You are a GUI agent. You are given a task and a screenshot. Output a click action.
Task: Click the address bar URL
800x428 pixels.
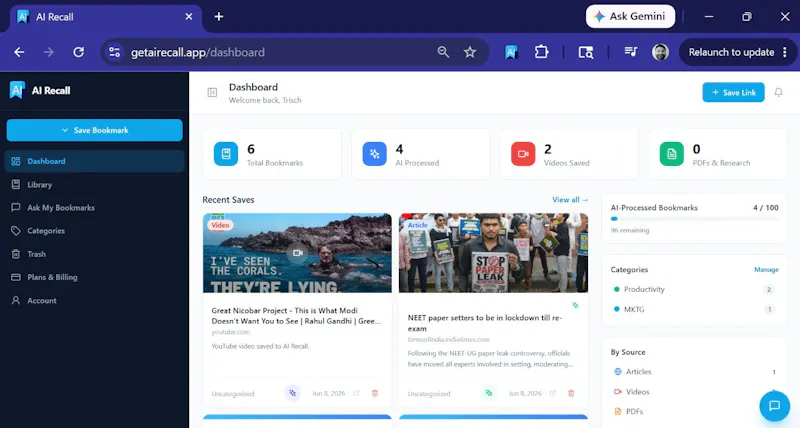pyautogui.click(x=198, y=53)
